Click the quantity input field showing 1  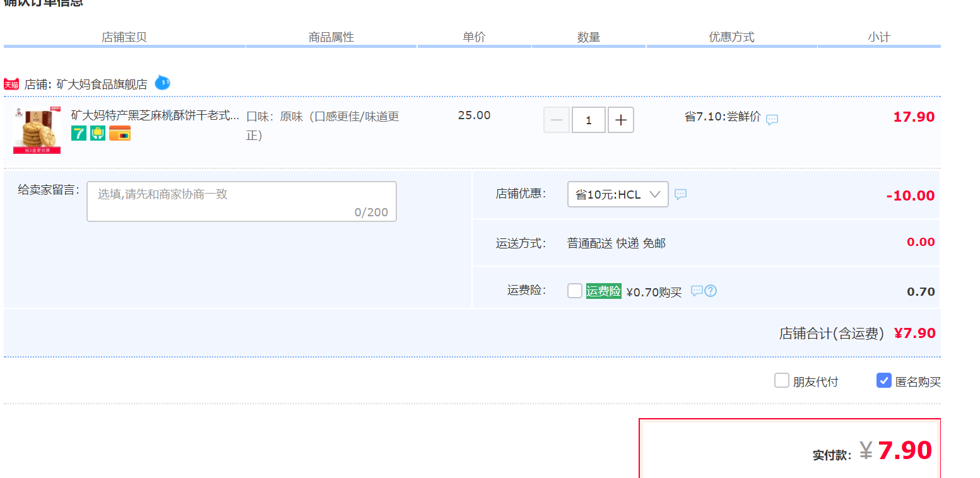(x=589, y=120)
